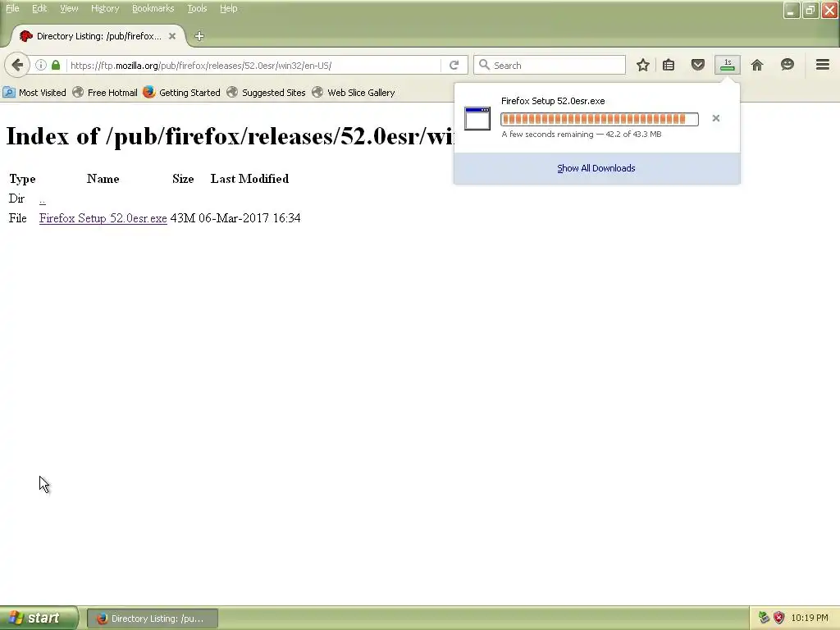Cancel the Firefox Setup download
This screenshot has width=840, height=630.
(x=715, y=118)
